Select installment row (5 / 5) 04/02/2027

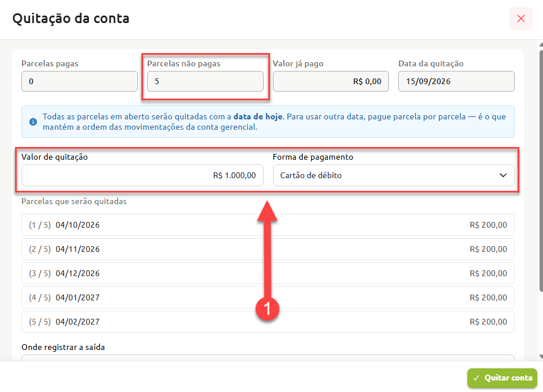pos(268,322)
